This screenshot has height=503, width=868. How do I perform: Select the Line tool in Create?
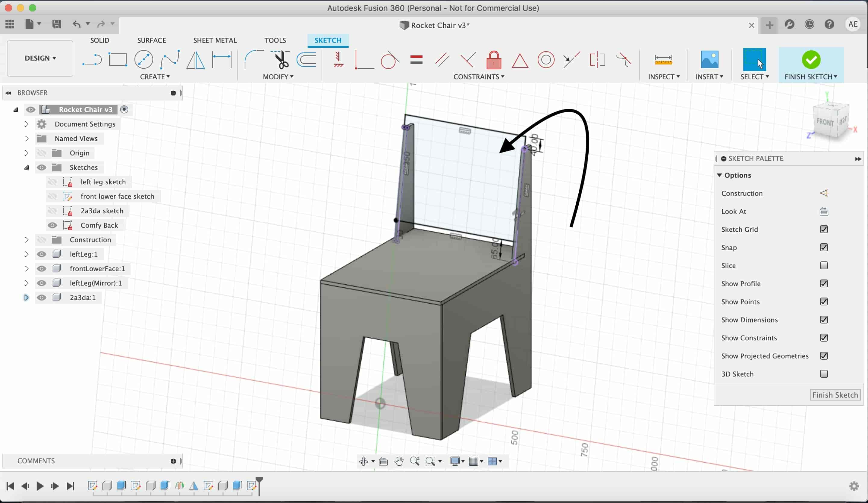[x=92, y=60]
